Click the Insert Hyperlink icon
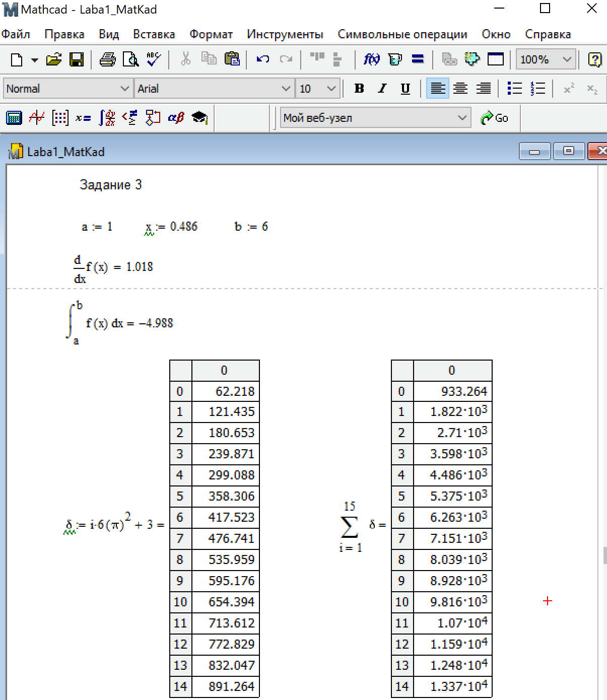Viewport: 607px width, 700px height. (449, 59)
